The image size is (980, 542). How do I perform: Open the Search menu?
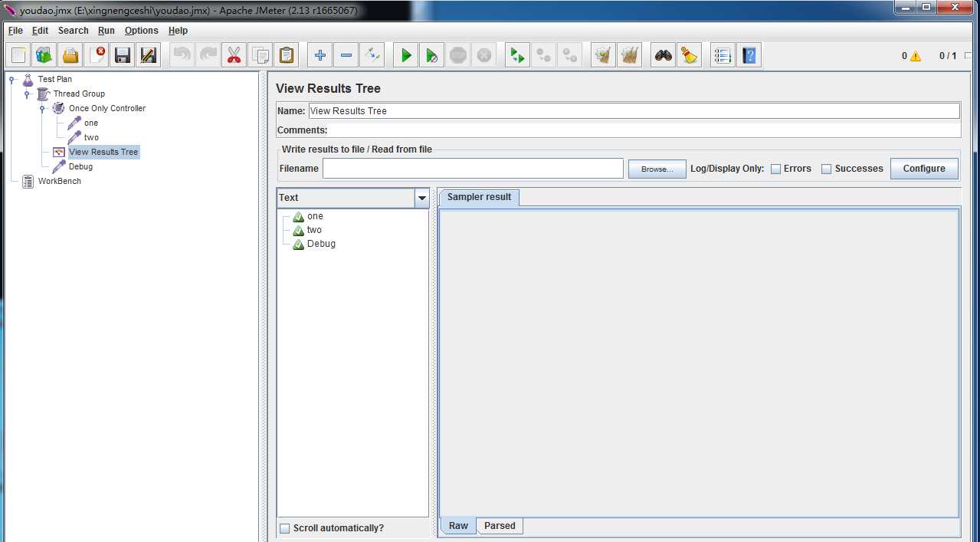tap(74, 31)
